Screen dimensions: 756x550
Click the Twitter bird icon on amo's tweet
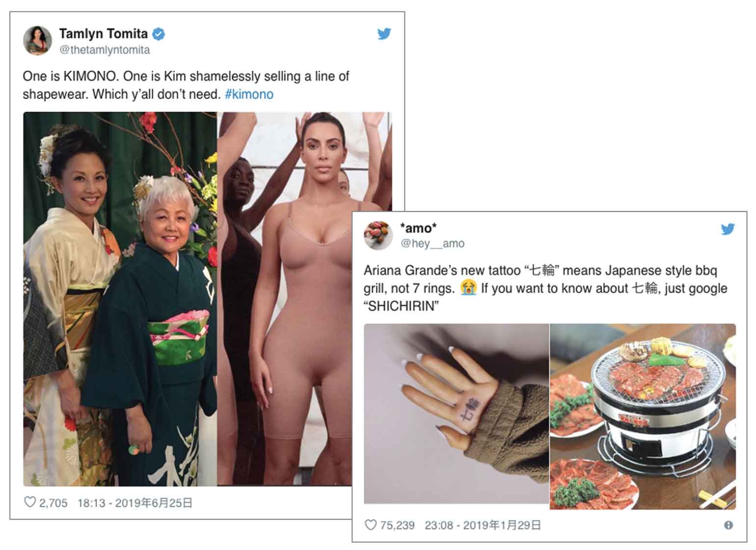pos(728,229)
